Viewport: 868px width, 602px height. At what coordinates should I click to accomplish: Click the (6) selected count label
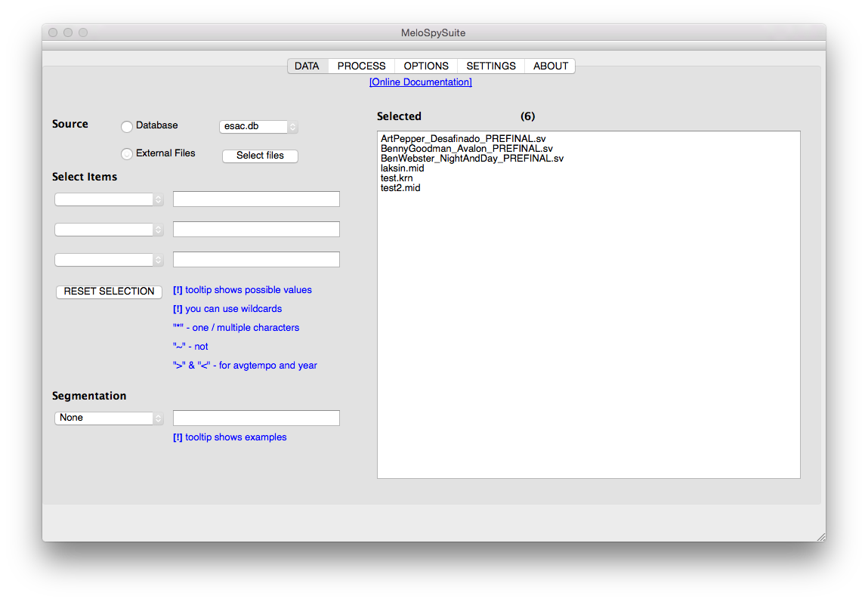(527, 116)
